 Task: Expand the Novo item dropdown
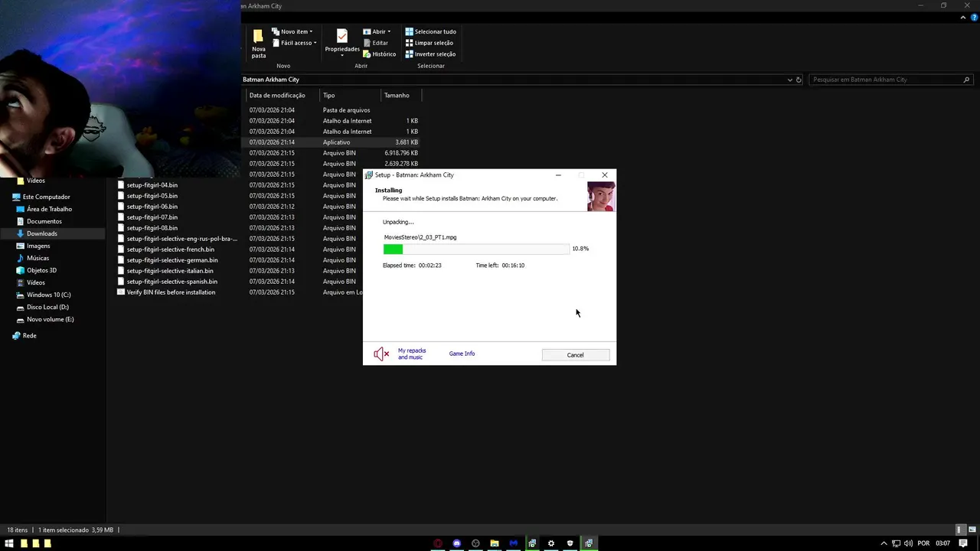[x=311, y=32]
